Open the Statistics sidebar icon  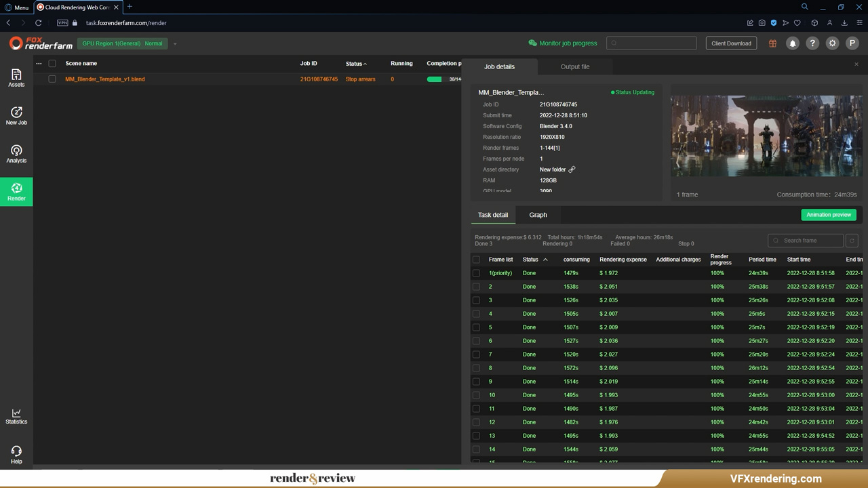tap(16, 416)
